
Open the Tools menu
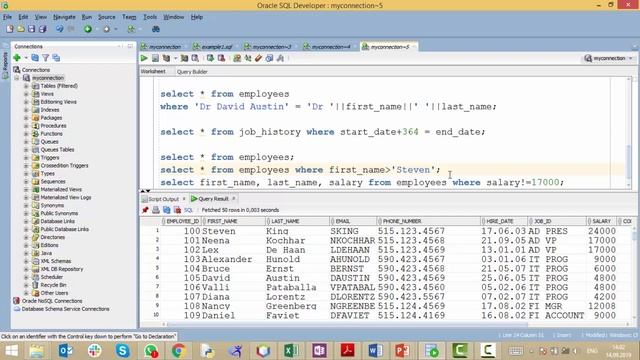150,17
